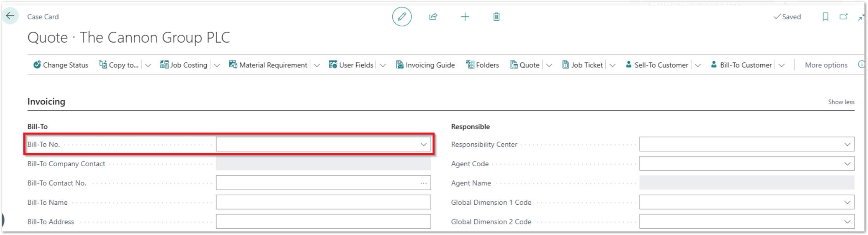The width and height of the screenshot is (868, 235).
Task: Expand the Job Costing dropdown arrow
Action: pyautogui.click(x=217, y=65)
